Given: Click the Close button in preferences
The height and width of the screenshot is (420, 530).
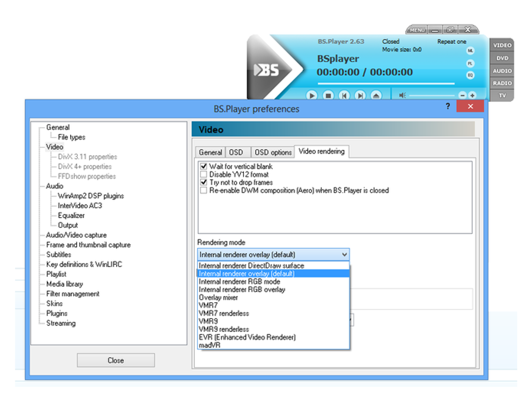Looking at the screenshot, I should pyautogui.click(x=116, y=361).
